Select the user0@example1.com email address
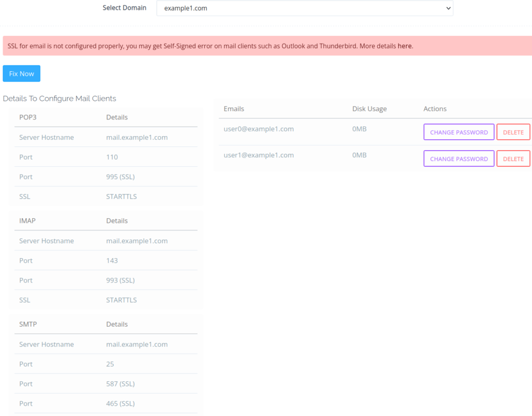The width and height of the screenshot is (532, 416). 259,129
